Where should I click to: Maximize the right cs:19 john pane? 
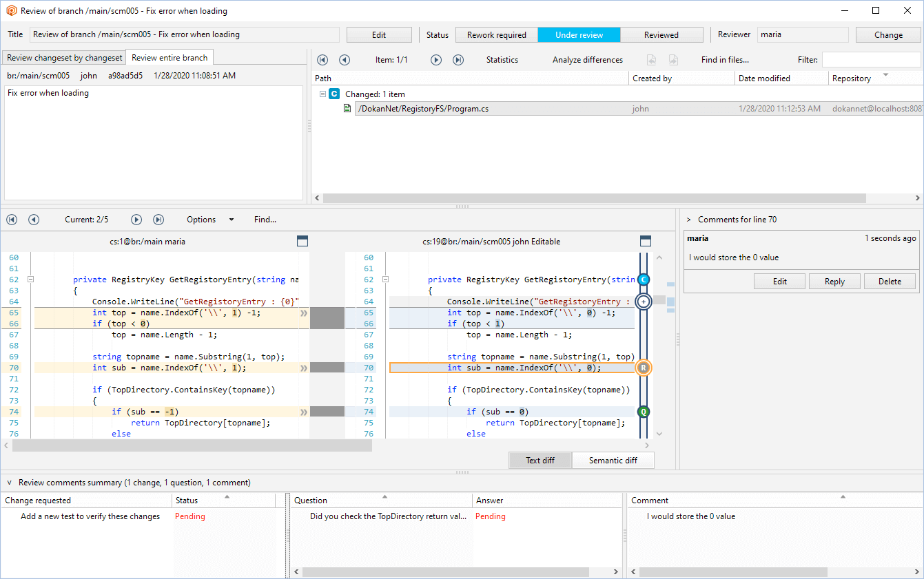(x=646, y=241)
